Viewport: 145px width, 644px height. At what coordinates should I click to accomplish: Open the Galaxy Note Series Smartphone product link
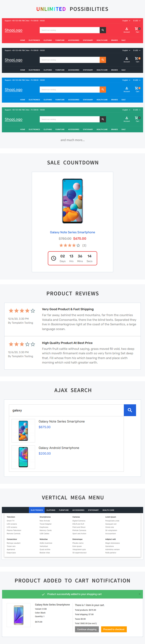[72, 232]
